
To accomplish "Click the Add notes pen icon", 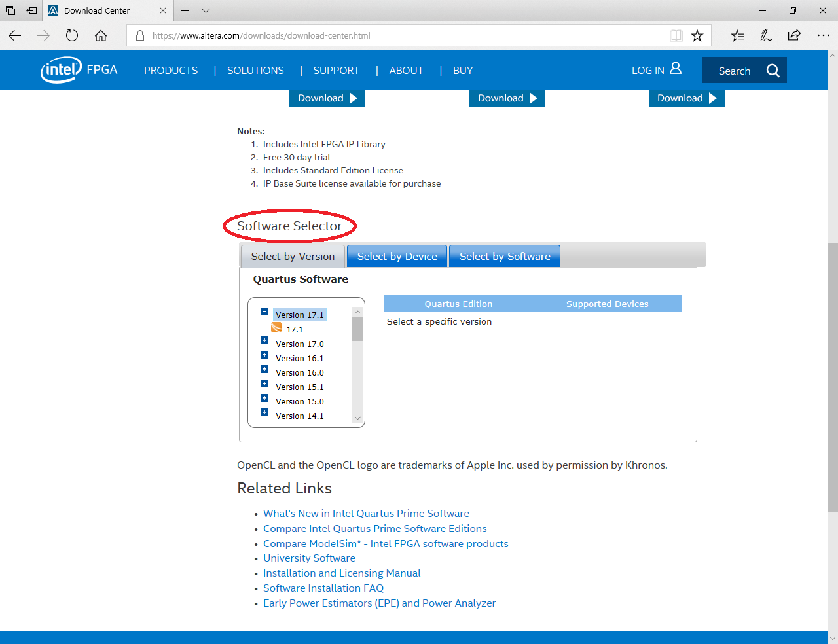I will [766, 35].
